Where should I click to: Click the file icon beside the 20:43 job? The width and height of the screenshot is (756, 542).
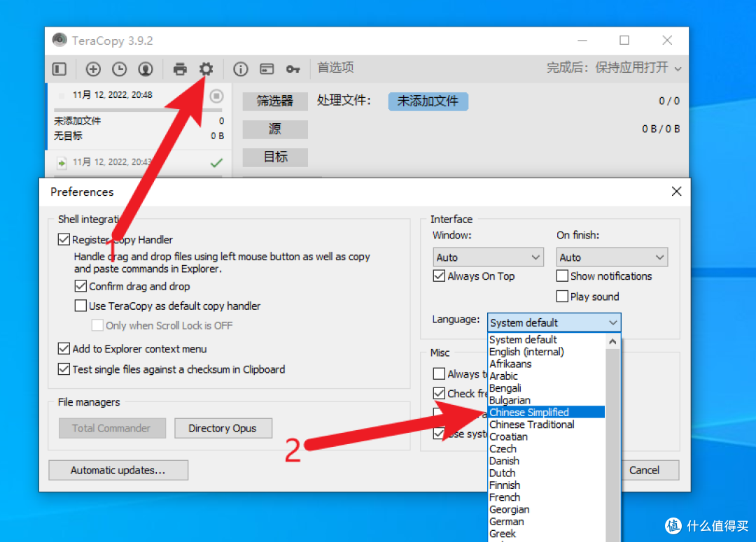click(x=62, y=163)
